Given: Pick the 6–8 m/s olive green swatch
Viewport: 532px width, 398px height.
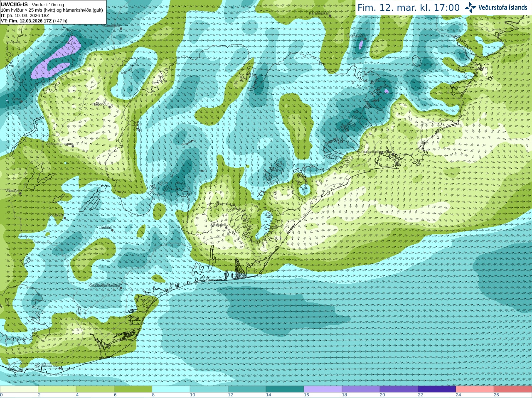Looking at the screenshot, I should click(133, 389).
